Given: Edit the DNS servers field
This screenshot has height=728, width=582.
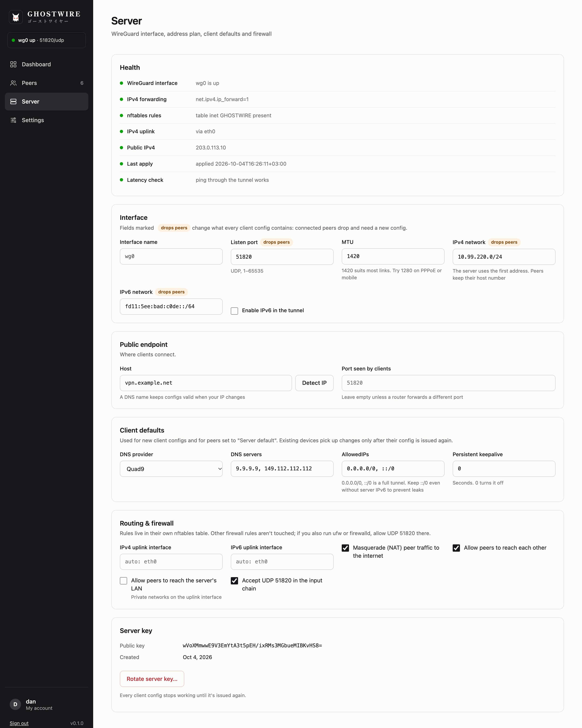Looking at the screenshot, I should (282, 469).
